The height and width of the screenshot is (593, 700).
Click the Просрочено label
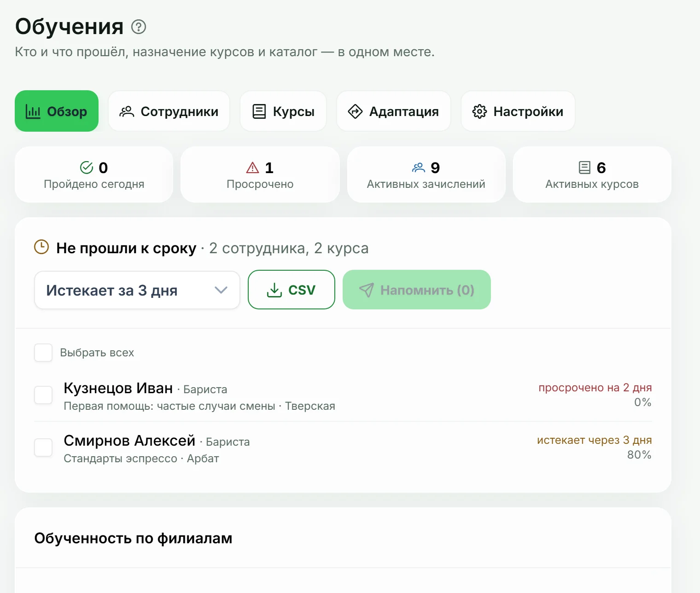click(x=260, y=184)
